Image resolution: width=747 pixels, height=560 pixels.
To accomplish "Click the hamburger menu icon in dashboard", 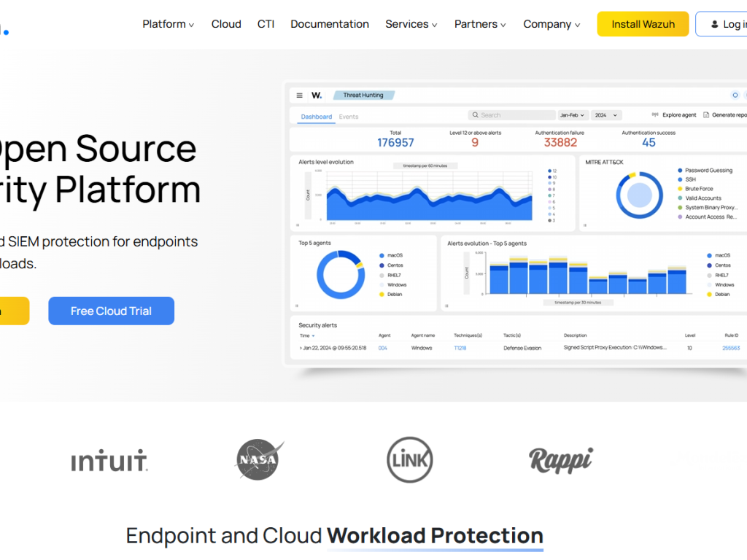I will point(300,96).
